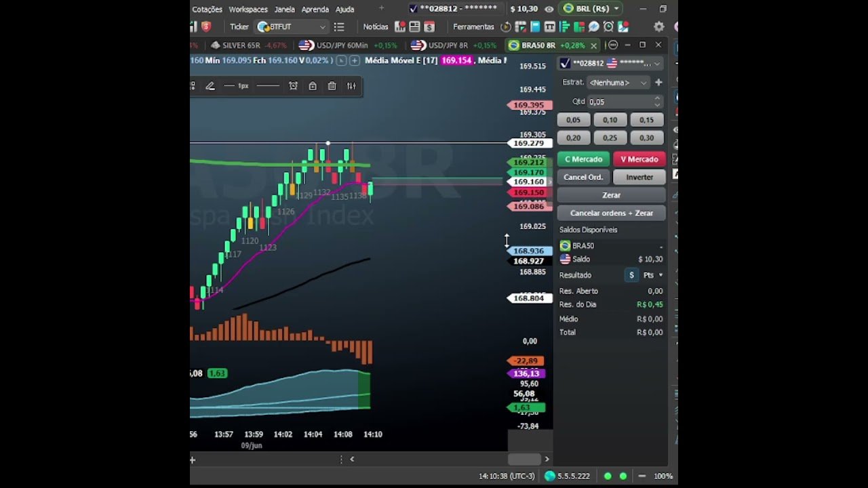Open the Estrat. Nenhuma strategy dropdown

[618, 83]
